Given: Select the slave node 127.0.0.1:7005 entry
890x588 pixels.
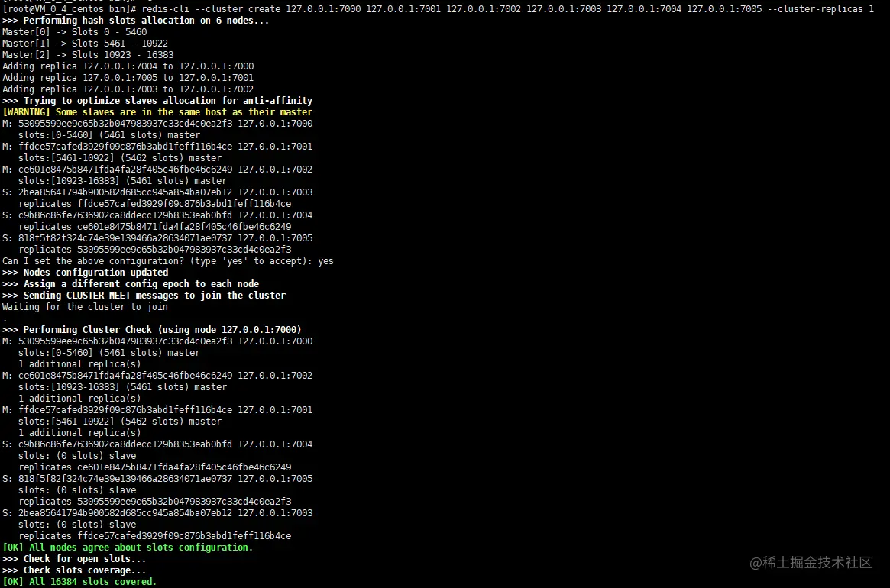Looking at the screenshot, I should point(157,478).
